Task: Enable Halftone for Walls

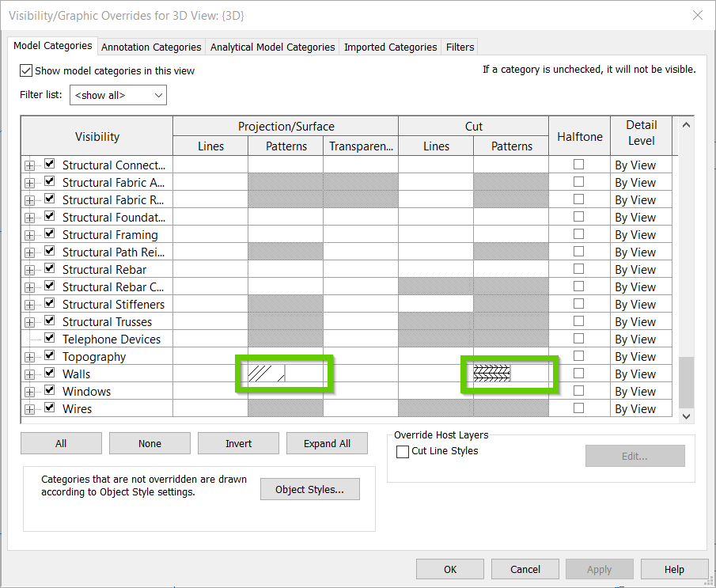Action: 578,373
